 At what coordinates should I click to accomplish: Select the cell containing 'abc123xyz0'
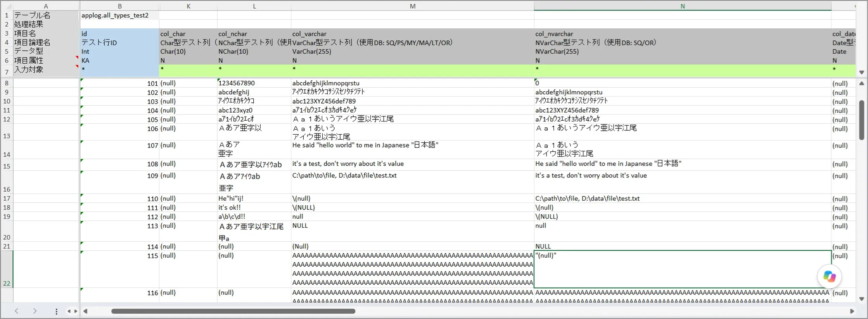254,110
